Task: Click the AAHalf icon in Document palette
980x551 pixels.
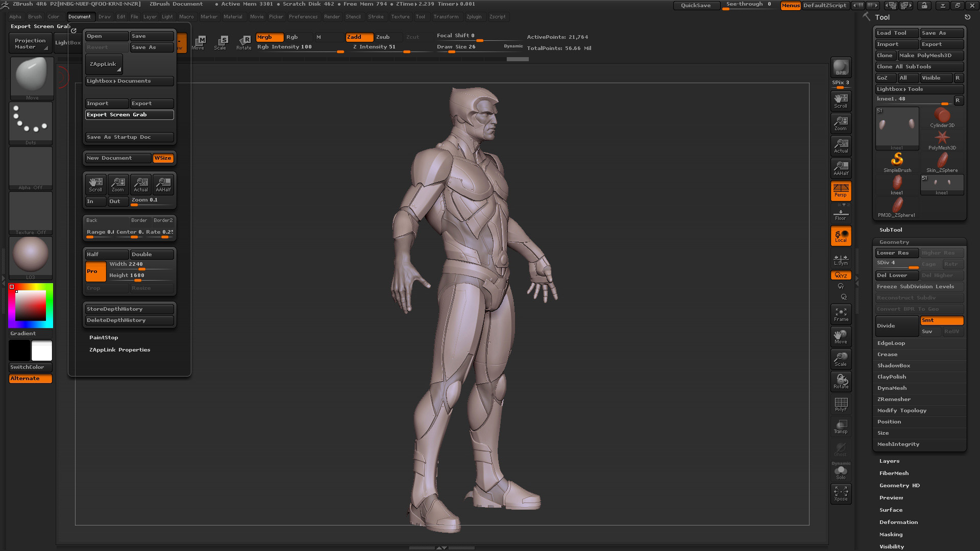Action: pyautogui.click(x=163, y=185)
